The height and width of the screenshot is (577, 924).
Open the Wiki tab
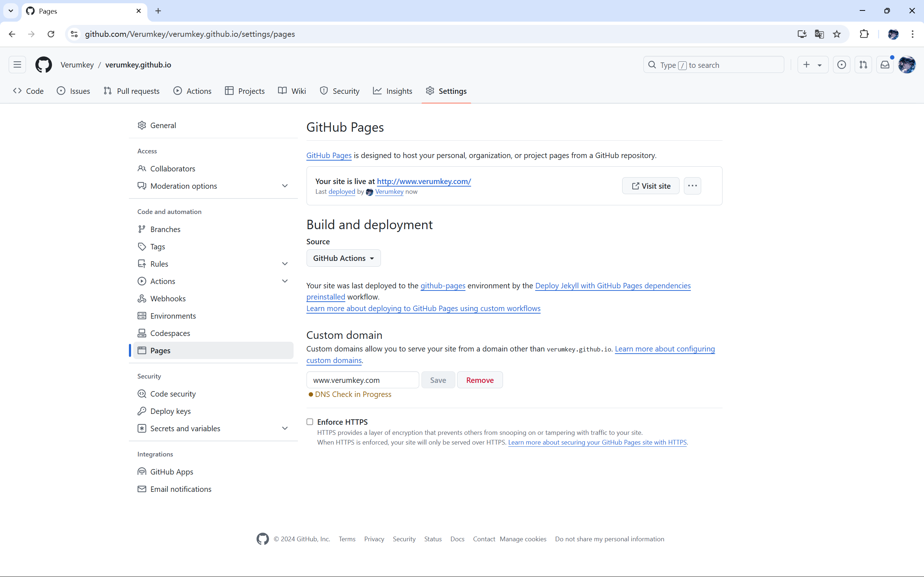[x=292, y=91]
